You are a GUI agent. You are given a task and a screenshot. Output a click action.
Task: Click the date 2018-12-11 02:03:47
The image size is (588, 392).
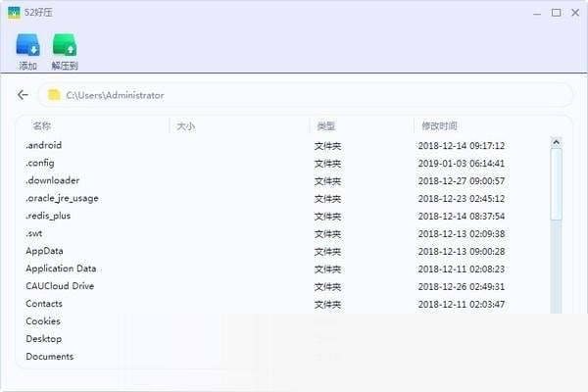(462, 304)
